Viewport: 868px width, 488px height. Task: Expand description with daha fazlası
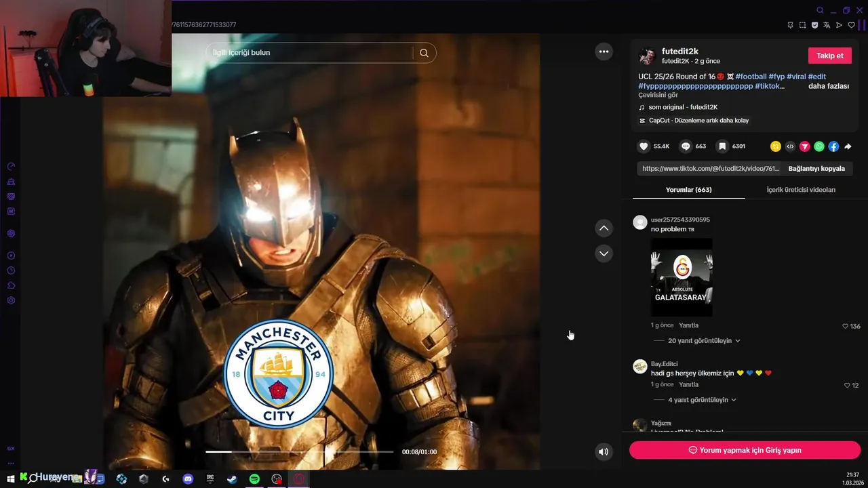tap(828, 86)
